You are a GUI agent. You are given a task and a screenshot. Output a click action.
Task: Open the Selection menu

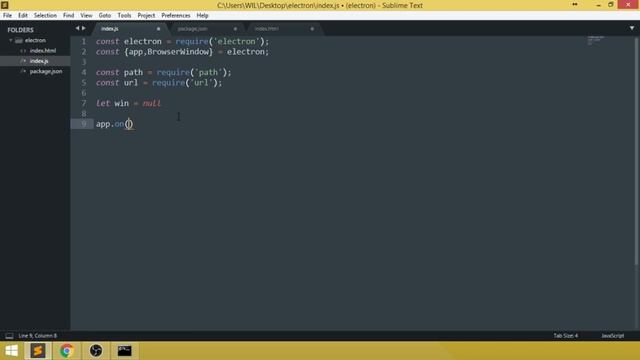coord(45,16)
